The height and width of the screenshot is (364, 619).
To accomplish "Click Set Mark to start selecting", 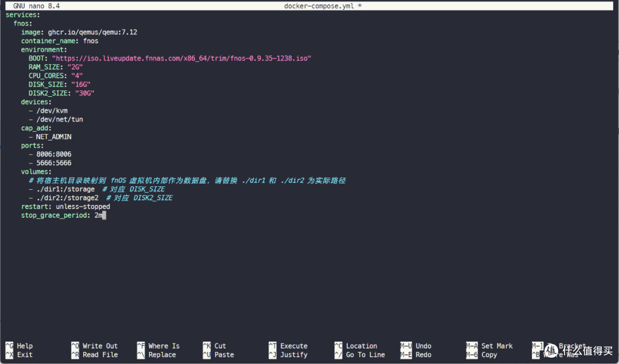I will (x=497, y=346).
